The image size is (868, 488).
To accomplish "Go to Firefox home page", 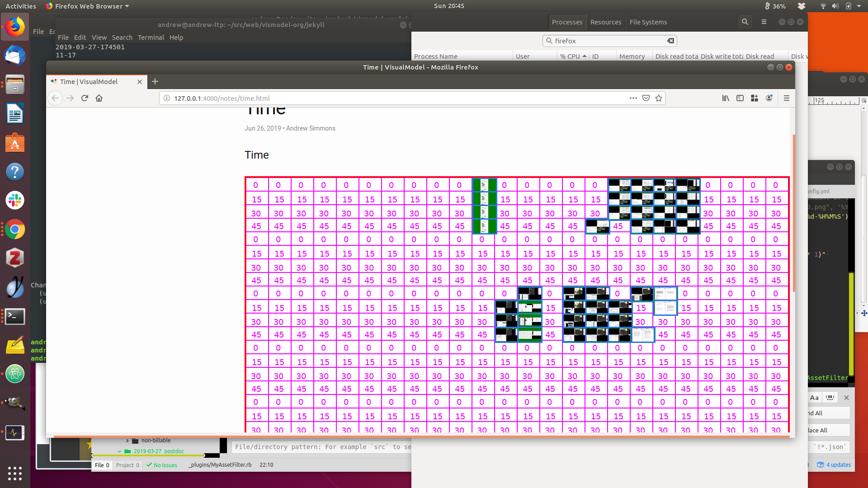I will pos(99,98).
